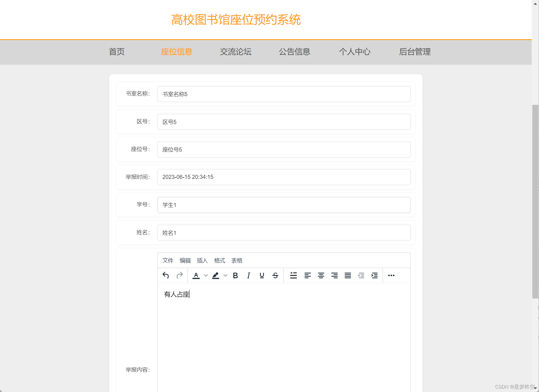Open the text color dropdown arrow
Viewport: 539px width, 392px height.
[206, 275]
